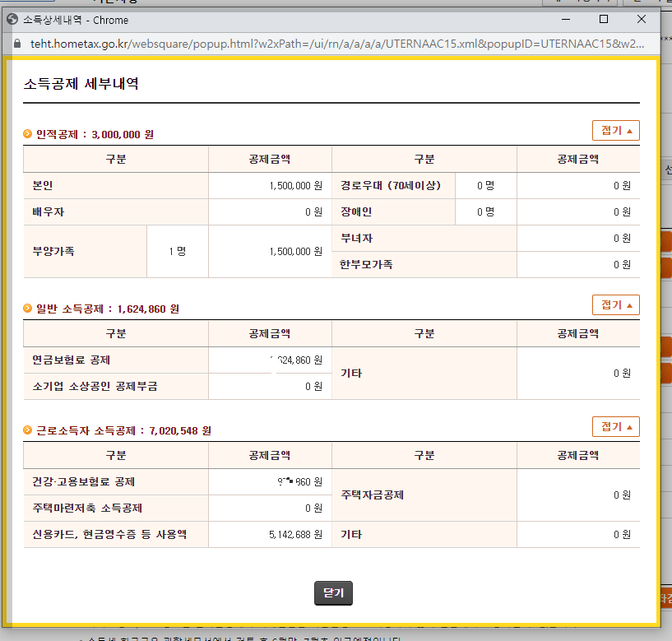Collapse the 근로소득자 소득공제 section using 접기
The image size is (672, 641).
tap(615, 425)
